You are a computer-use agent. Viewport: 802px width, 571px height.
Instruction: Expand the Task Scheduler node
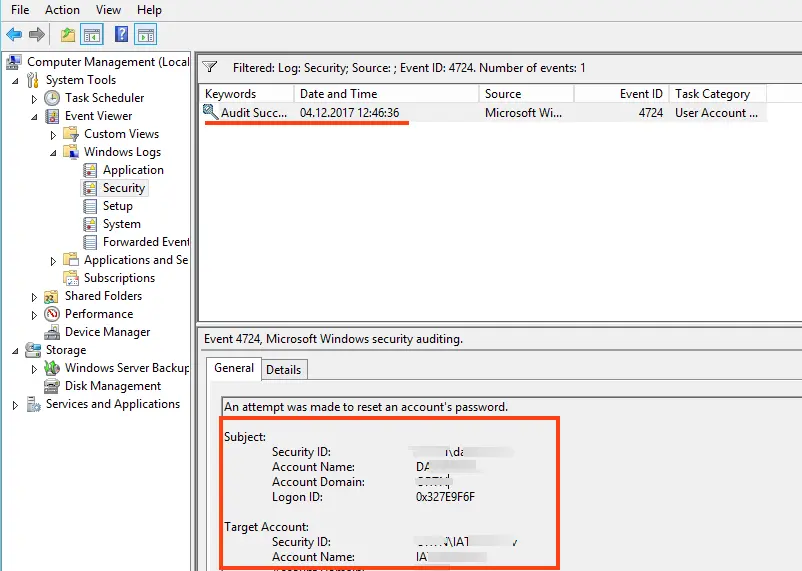pyautogui.click(x=34, y=99)
